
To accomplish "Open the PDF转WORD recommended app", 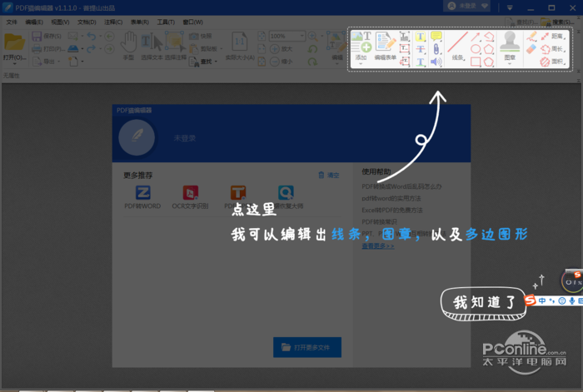I will (142, 197).
